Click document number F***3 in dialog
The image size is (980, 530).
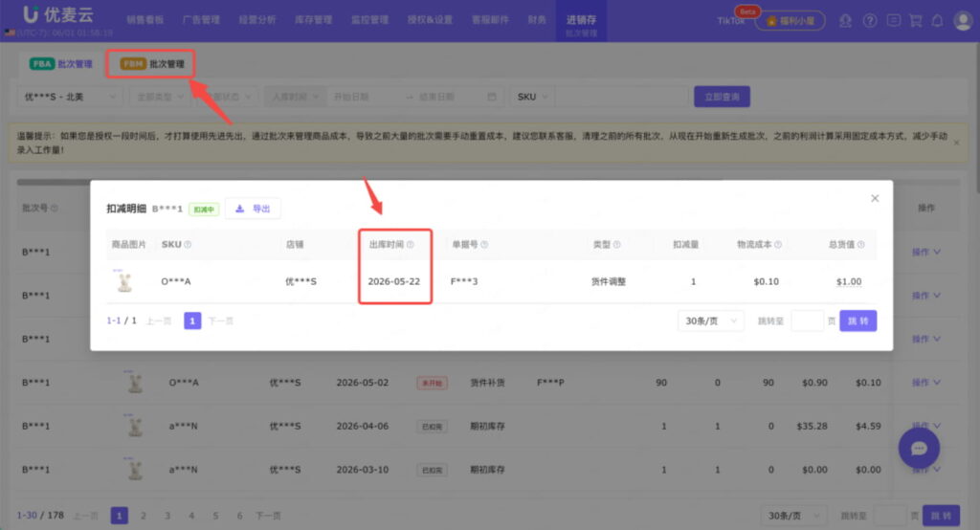point(464,281)
